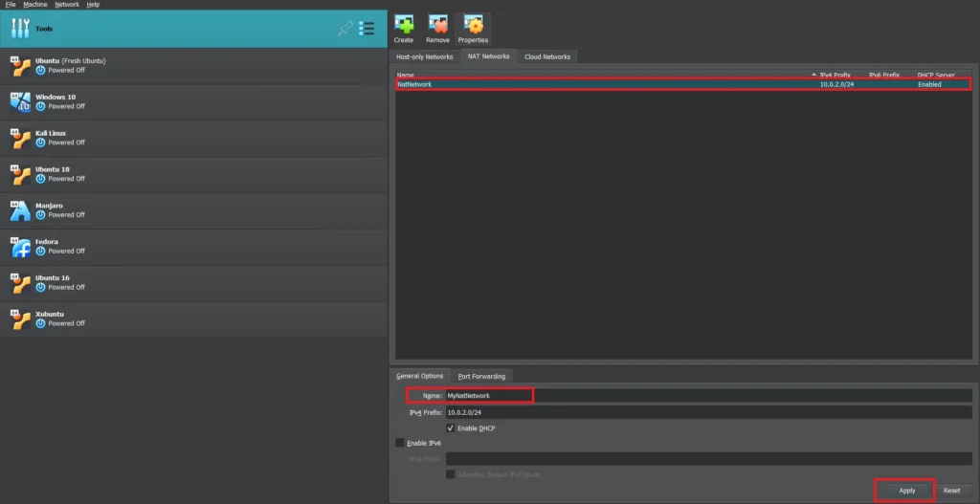980x504 pixels.
Task: Click the IPv4 Prefix input field
Action: coord(709,412)
